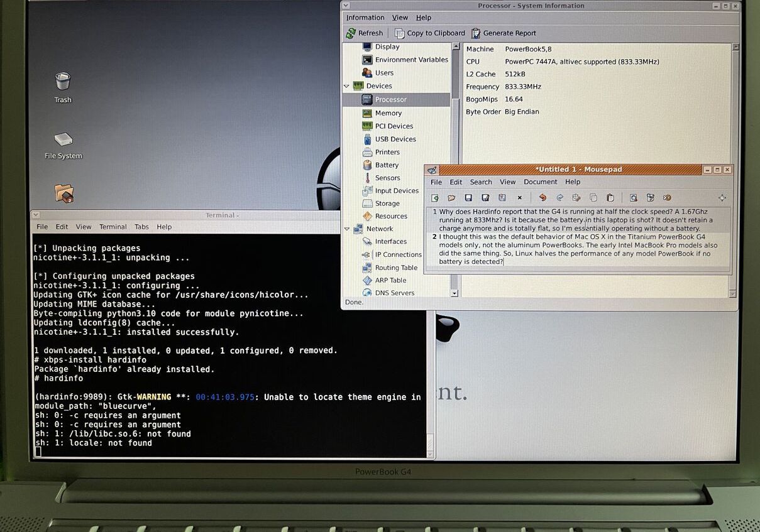Choose USB Devices in sidebar
760x532 pixels.
pyautogui.click(x=395, y=139)
